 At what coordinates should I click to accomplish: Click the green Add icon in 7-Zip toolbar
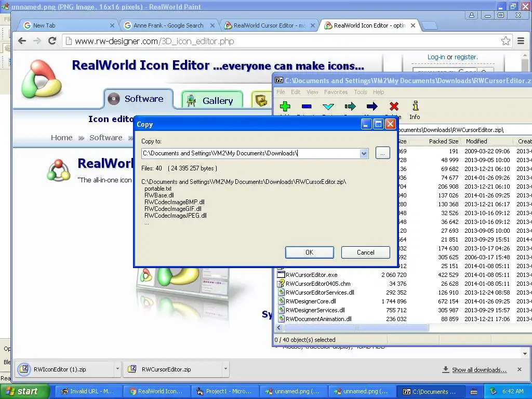point(285,107)
